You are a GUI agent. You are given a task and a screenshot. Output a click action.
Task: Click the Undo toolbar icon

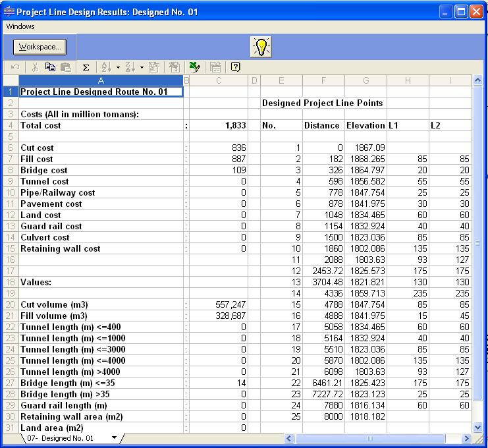pyautogui.click(x=15, y=67)
